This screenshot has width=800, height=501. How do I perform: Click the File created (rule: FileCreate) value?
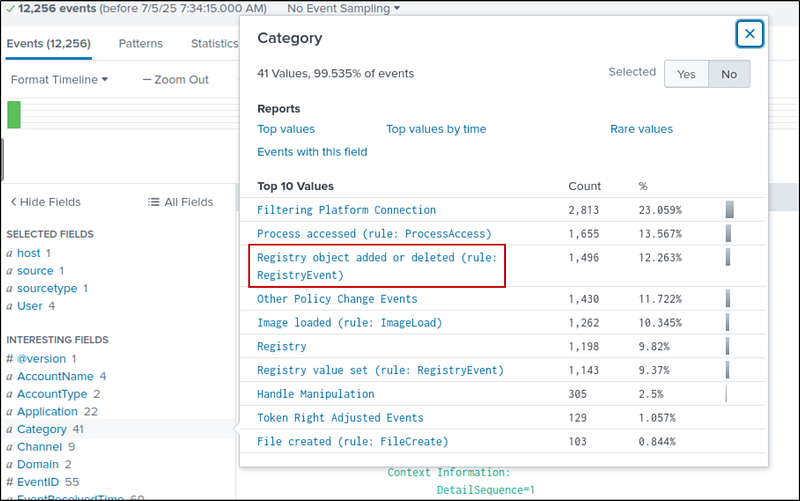[352, 441]
